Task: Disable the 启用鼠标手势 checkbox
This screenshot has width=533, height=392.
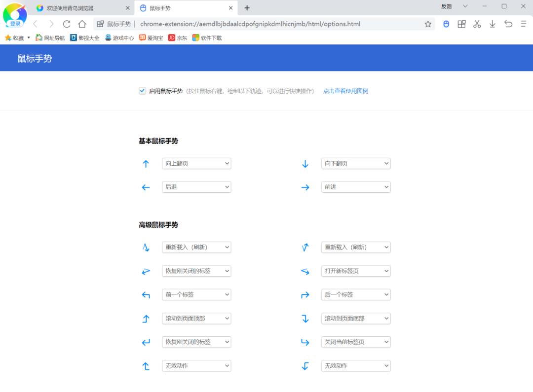Action: (142, 91)
